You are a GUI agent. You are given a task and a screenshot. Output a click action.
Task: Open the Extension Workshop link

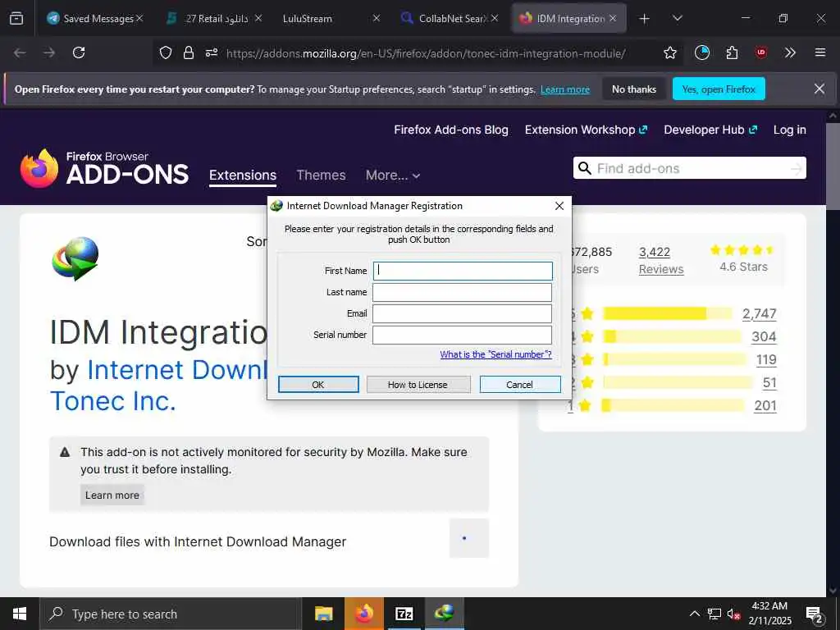(x=586, y=130)
